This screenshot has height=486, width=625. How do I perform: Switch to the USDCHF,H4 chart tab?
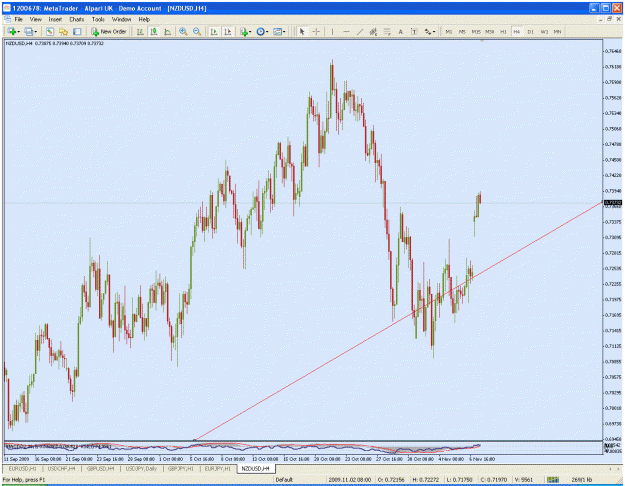point(61,469)
